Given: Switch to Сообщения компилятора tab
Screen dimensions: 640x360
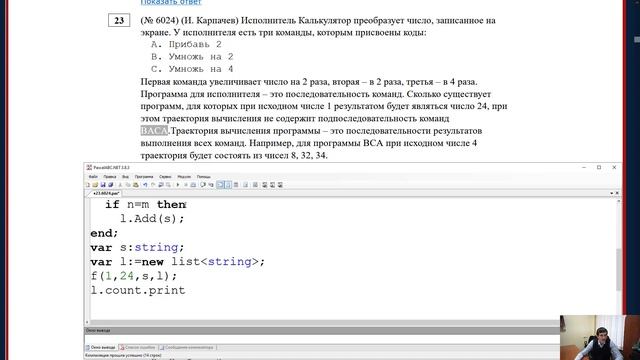Looking at the screenshot, I should coord(187,347).
